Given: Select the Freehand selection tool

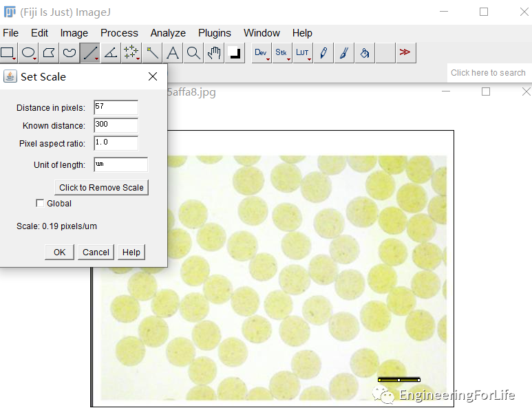Looking at the screenshot, I should pyautogui.click(x=70, y=53).
